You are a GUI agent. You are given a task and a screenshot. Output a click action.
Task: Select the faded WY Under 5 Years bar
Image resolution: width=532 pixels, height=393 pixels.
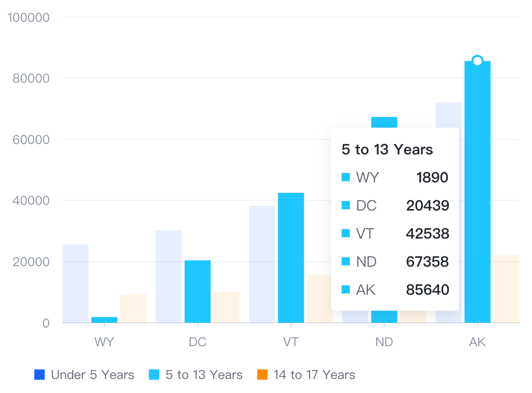(75, 283)
